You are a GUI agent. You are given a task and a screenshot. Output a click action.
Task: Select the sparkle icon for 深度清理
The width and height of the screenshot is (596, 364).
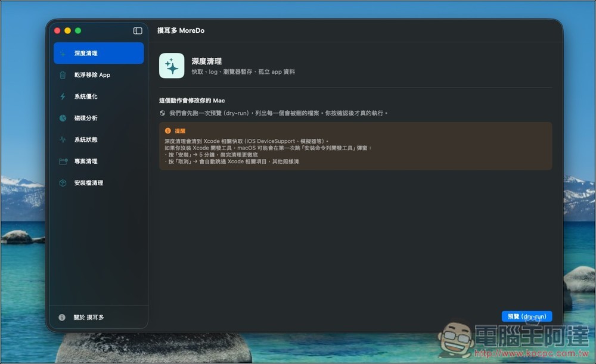pos(63,53)
